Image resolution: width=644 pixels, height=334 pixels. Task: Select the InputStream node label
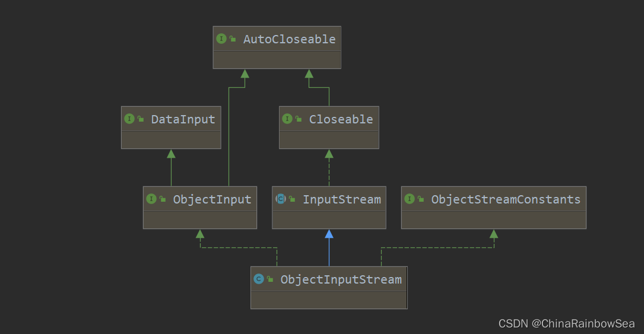341,199
